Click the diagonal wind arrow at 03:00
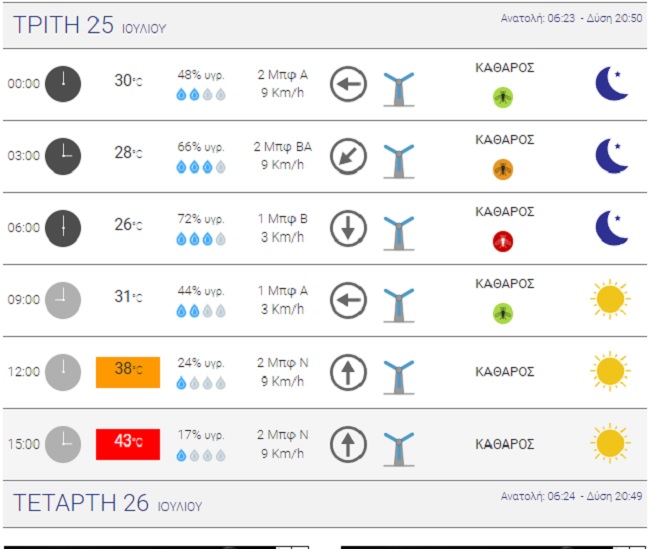Image resolution: width=655 pixels, height=549 pixels. tap(348, 156)
